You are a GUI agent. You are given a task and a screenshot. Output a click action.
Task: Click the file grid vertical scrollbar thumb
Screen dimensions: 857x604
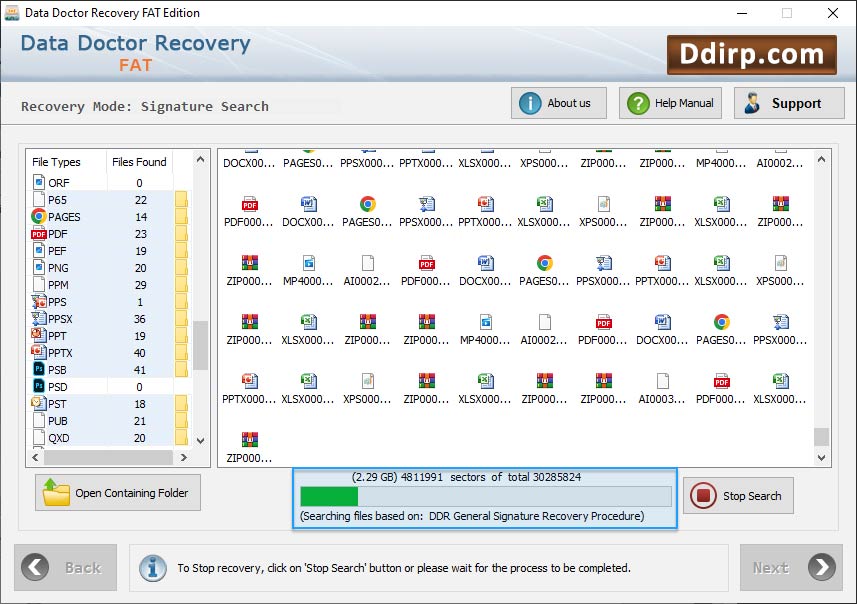(821, 437)
